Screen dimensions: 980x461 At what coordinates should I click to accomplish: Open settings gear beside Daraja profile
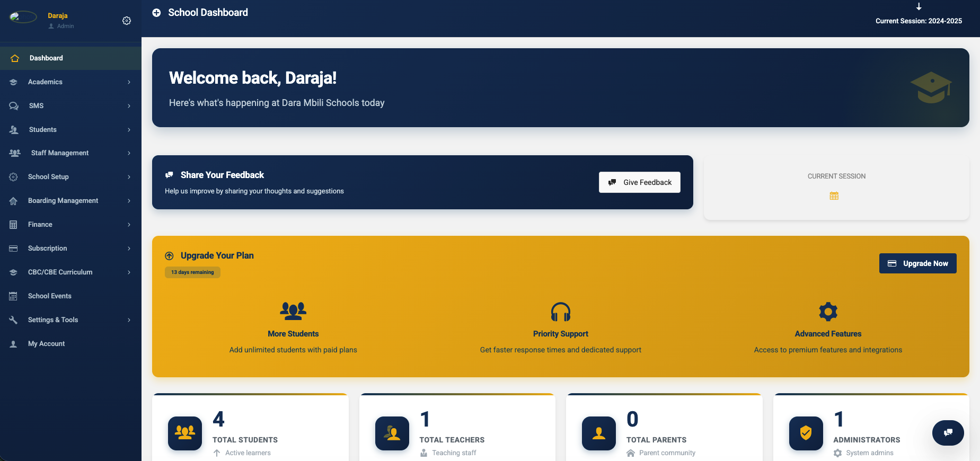127,21
